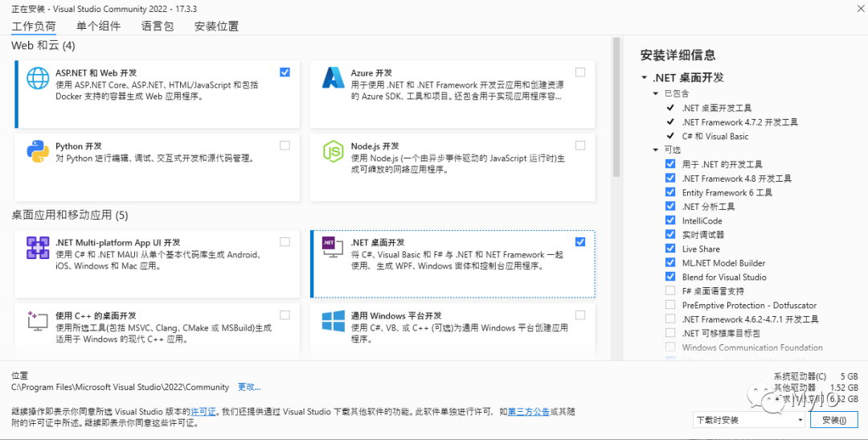Collapse the 可选 optional components list
868x440 pixels.
pos(656,150)
